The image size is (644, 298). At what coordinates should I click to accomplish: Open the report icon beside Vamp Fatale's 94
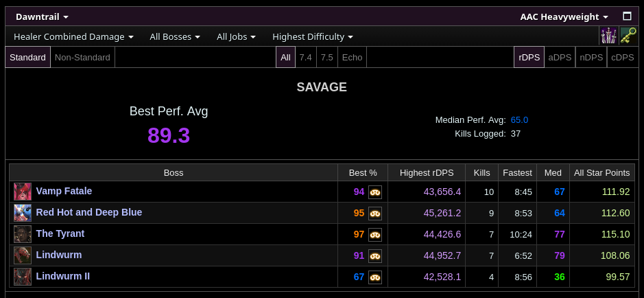[375, 192]
